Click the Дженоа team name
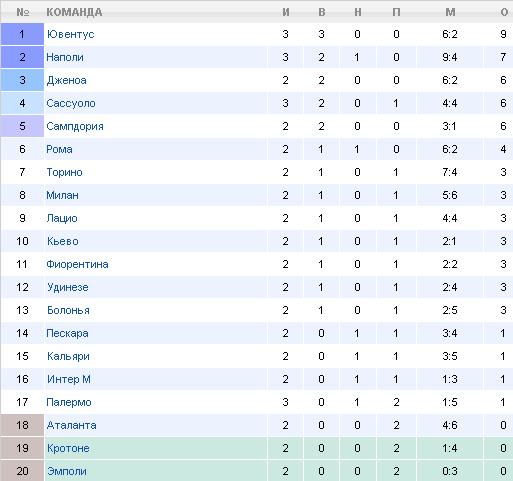 pos(66,80)
